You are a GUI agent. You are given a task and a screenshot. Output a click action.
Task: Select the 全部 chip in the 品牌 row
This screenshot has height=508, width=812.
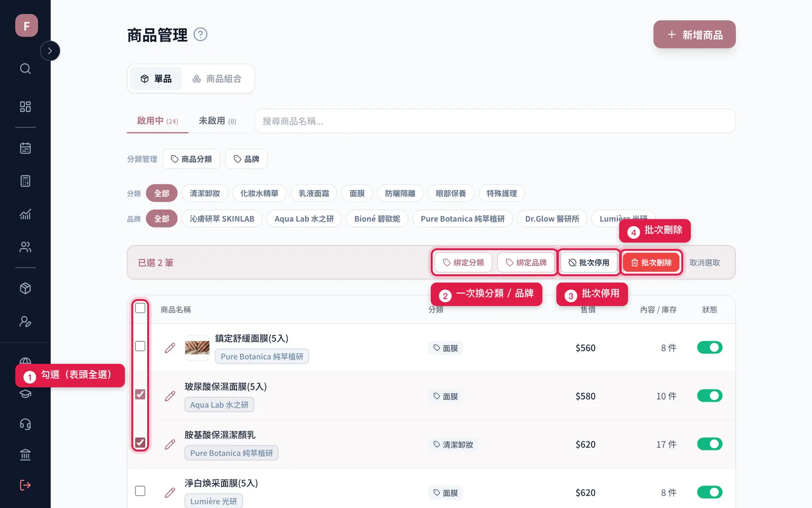162,219
